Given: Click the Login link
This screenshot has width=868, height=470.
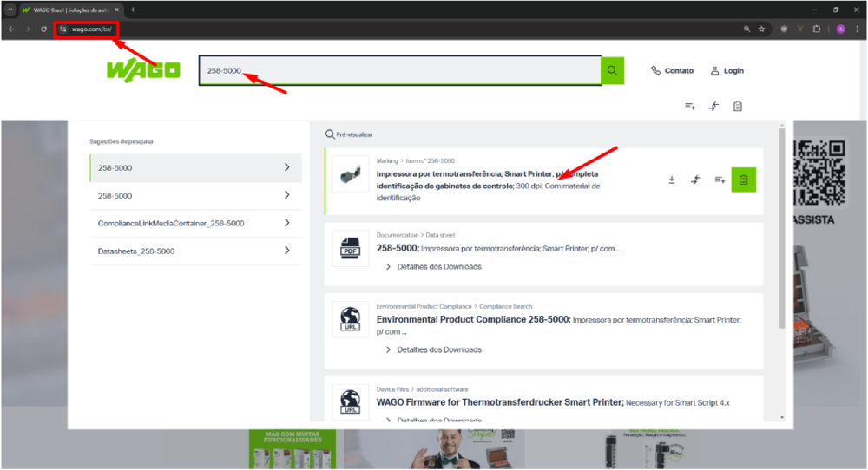Looking at the screenshot, I should click(727, 71).
